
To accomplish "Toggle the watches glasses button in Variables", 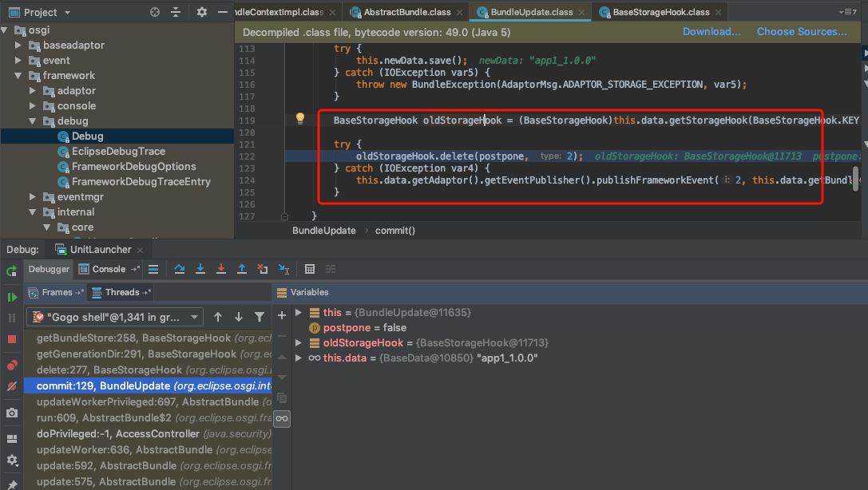I will [281, 418].
